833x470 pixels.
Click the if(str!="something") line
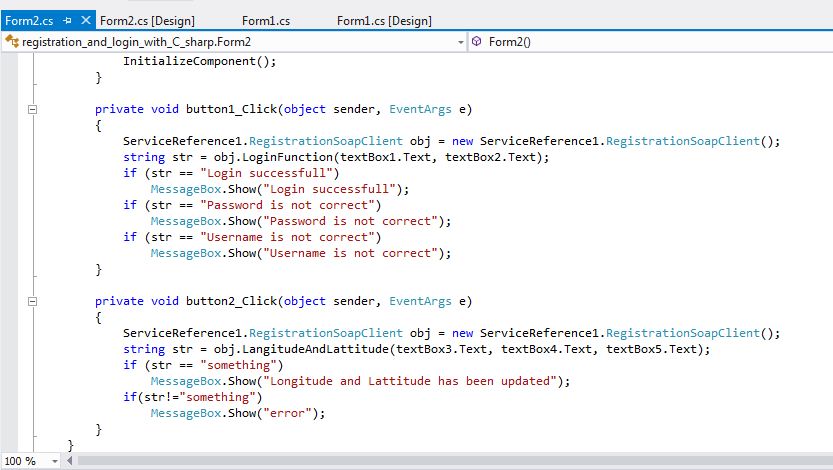pyautogui.click(x=192, y=397)
